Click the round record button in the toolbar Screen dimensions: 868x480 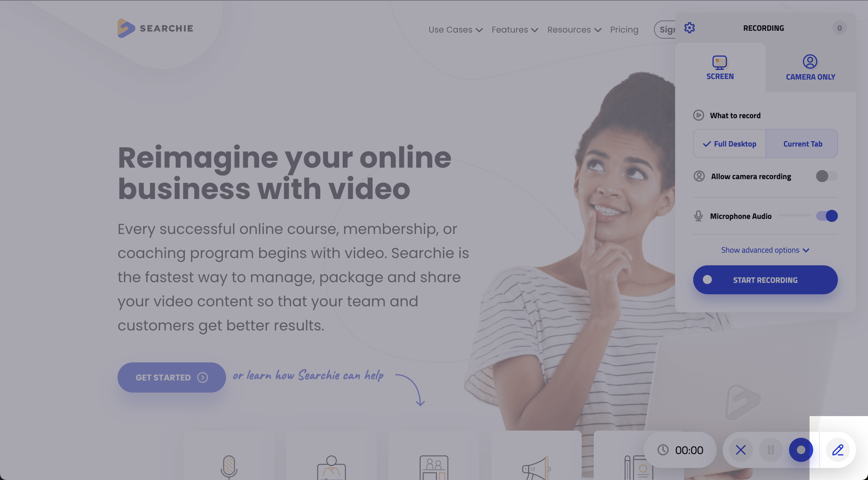pyautogui.click(x=801, y=450)
